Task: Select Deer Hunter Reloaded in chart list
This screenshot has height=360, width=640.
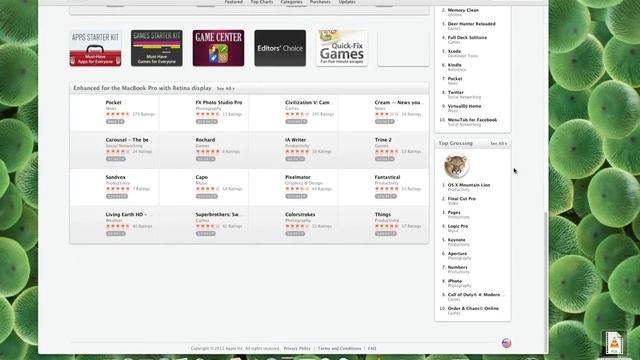Action: (471, 24)
